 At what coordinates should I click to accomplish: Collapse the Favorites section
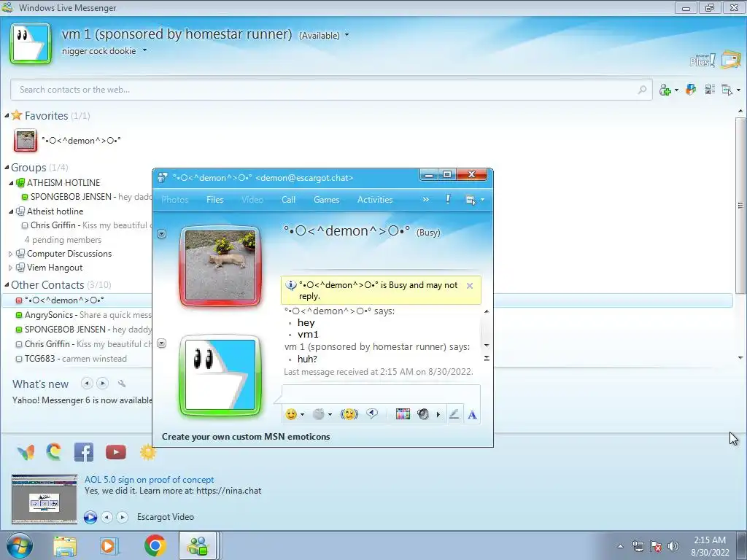(7, 116)
